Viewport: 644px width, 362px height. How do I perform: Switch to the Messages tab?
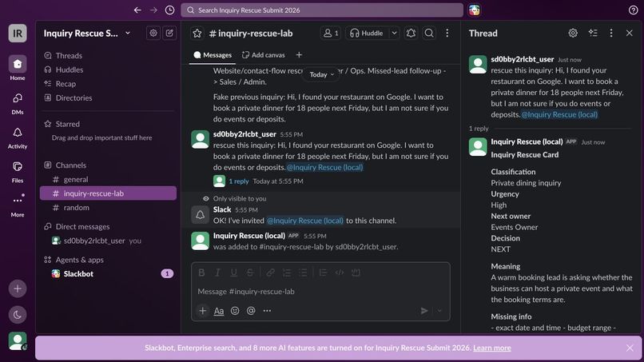click(213, 55)
